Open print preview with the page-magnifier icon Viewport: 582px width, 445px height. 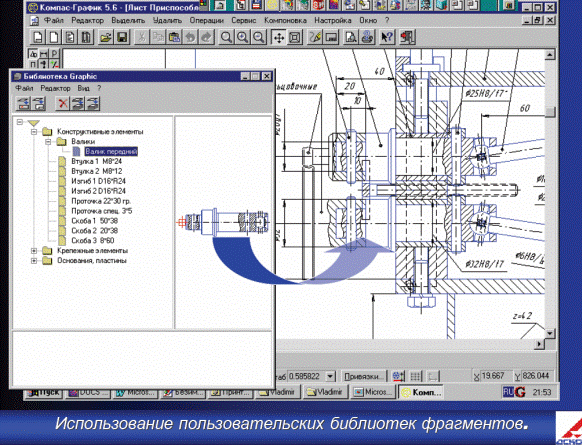pos(351,37)
